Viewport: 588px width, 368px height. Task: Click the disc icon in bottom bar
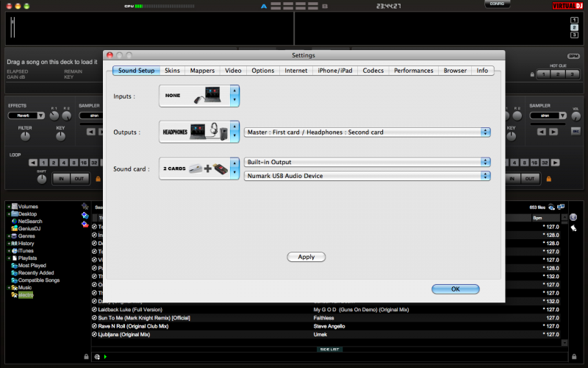coord(97,357)
